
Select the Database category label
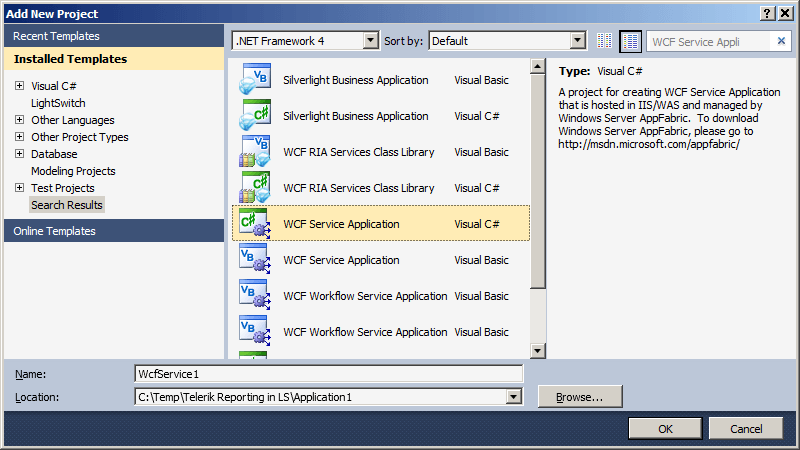tap(54, 154)
